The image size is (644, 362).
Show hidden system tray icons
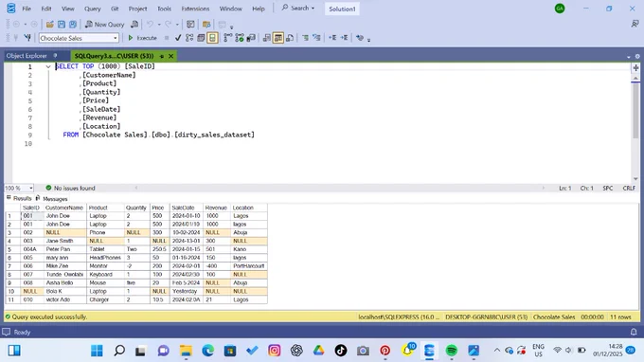coord(496,350)
